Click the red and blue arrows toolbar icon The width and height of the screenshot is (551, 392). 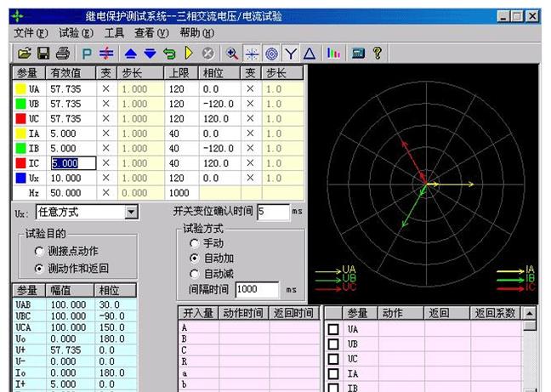coord(106,54)
